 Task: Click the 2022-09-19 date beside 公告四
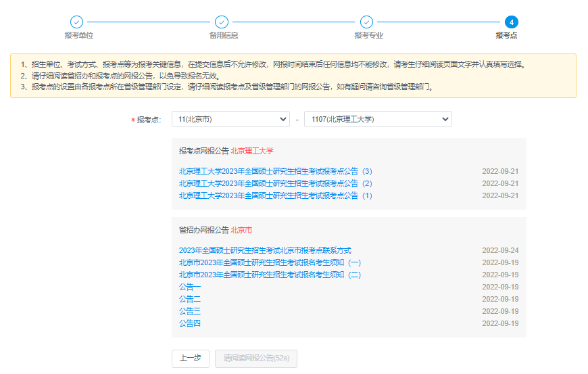pyautogui.click(x=500, y=323)
